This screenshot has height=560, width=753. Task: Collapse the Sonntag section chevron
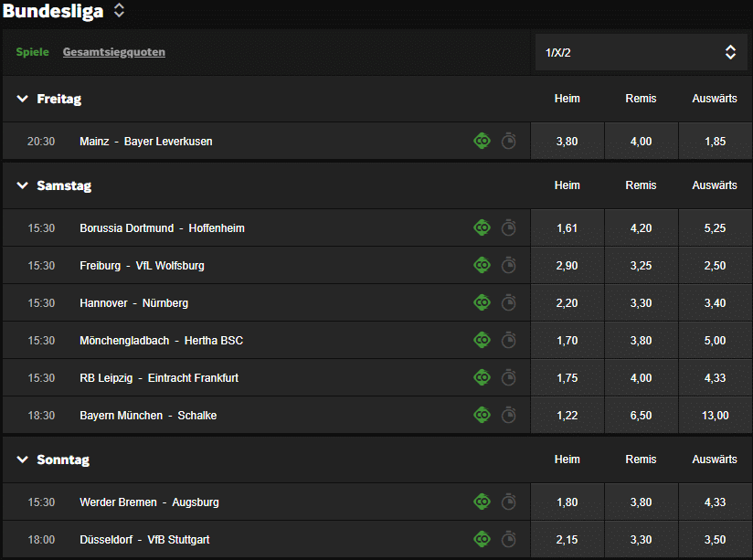[x=22, y=460]
